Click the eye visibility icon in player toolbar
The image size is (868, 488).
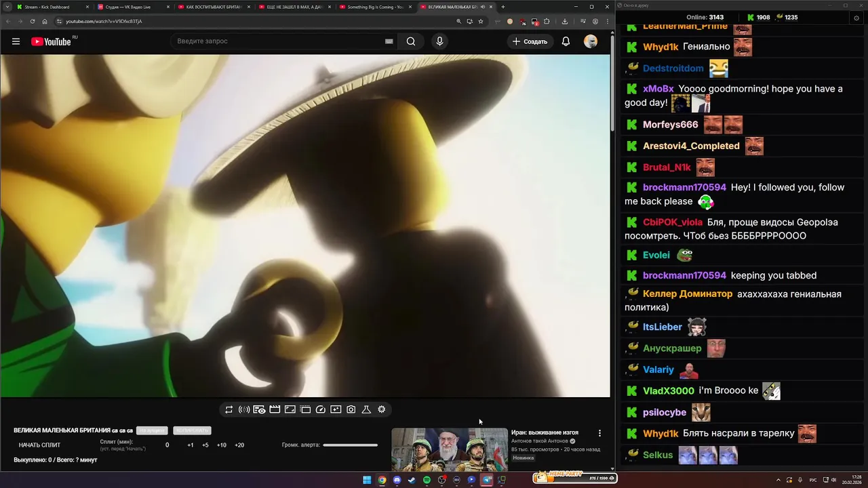[x=259, y=409]
